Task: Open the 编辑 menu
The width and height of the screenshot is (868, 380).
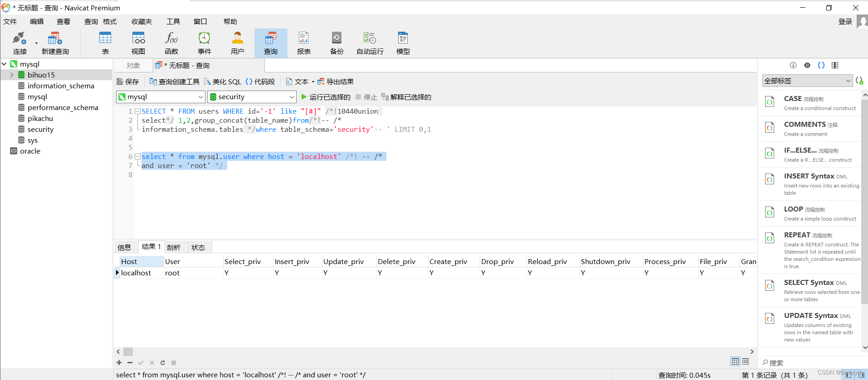Action: (37, 21)
